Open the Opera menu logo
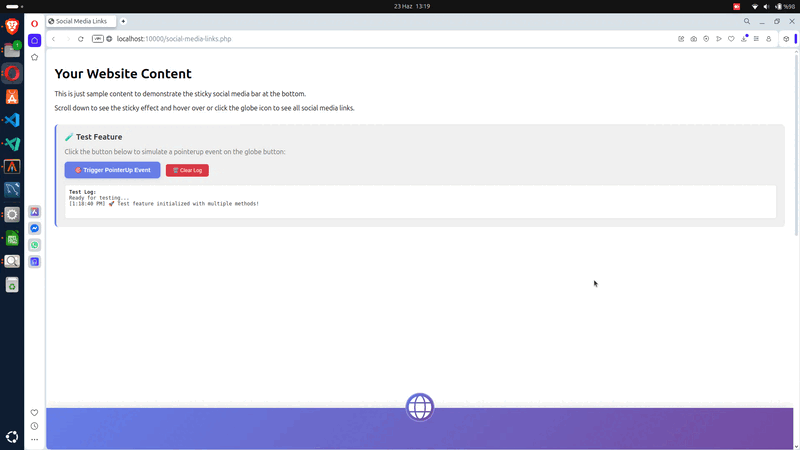 [34, 23]
